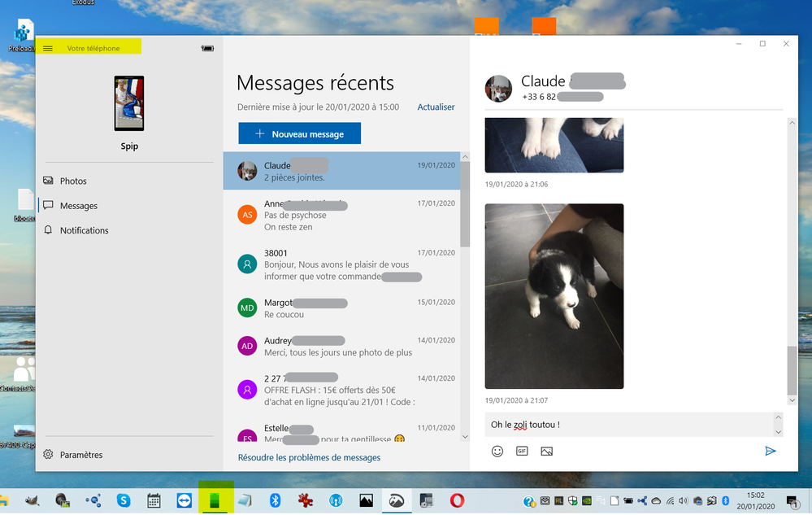Click Claude's profile photo in chat header
Screen dimensions: 812x515
[x=498, y=88]
